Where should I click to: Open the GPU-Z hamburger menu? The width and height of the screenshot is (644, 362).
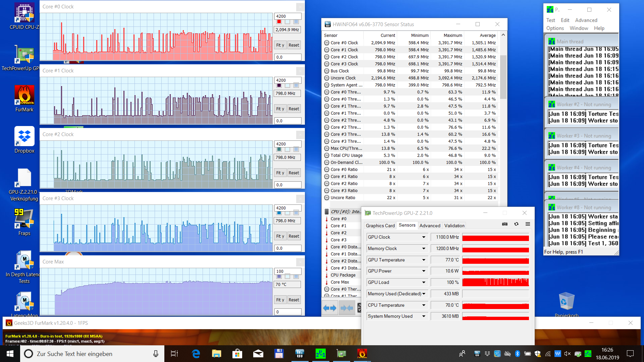tap(528, 224)
